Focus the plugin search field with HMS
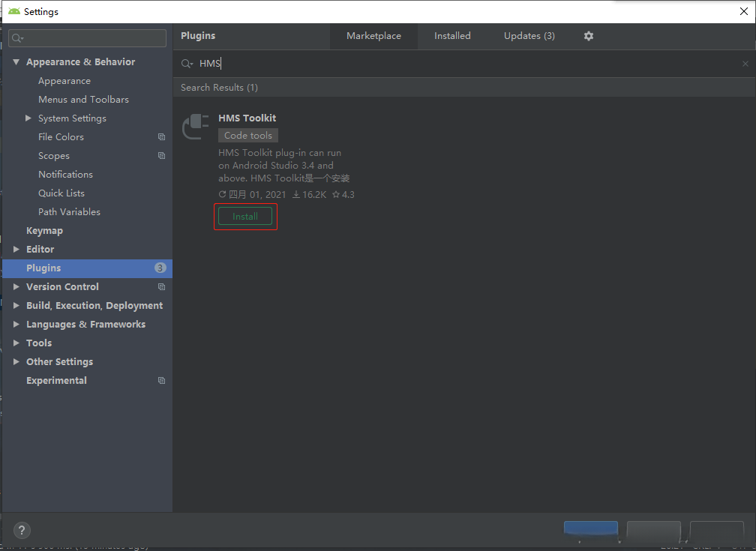This screenshot has width=756, height=551. click(463, 64)
